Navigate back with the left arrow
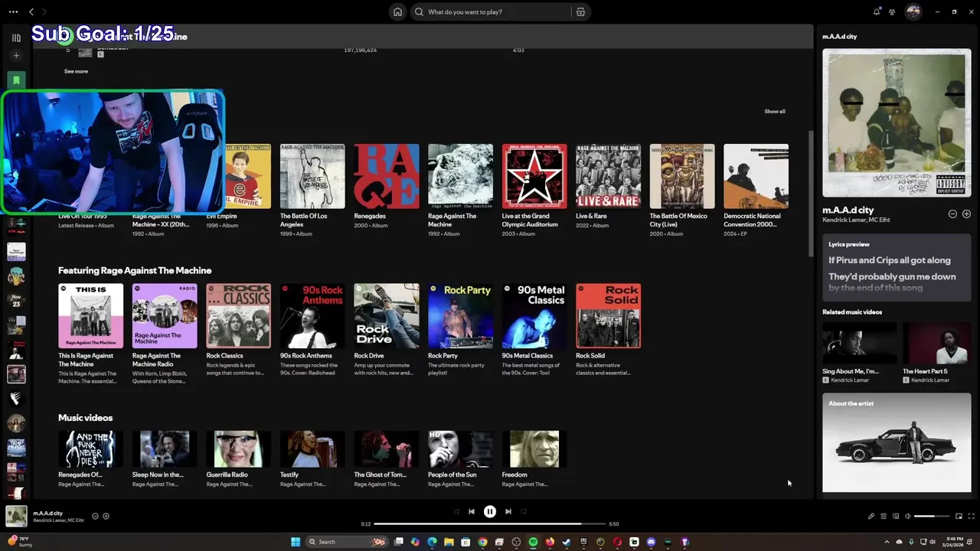The width and height of the screenshot is (980, 551). coord(31,11)
